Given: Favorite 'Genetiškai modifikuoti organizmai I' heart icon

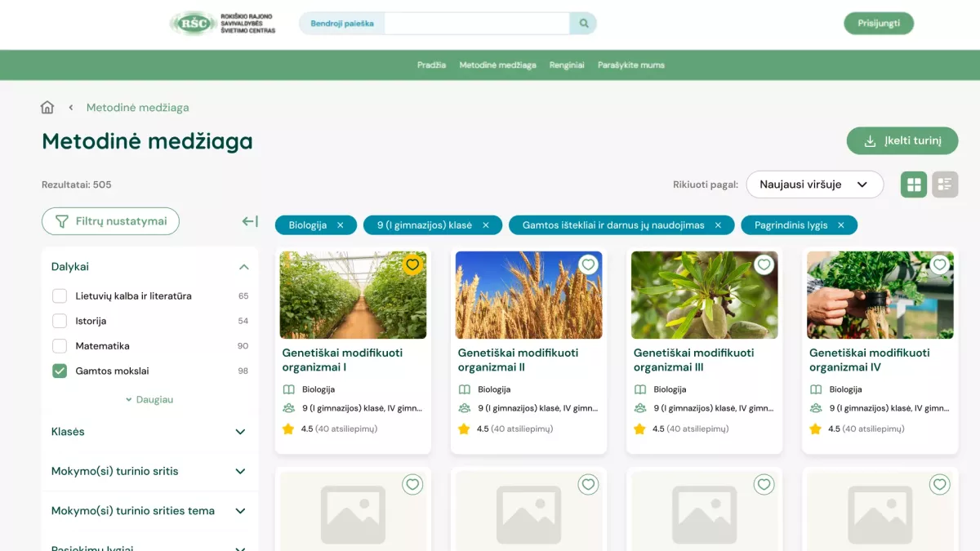Looking at the screenshot, I should (x=412, y=264).
